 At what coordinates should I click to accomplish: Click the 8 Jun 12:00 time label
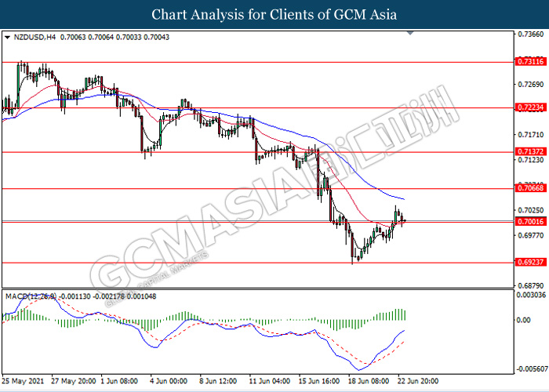pos(220,381)
